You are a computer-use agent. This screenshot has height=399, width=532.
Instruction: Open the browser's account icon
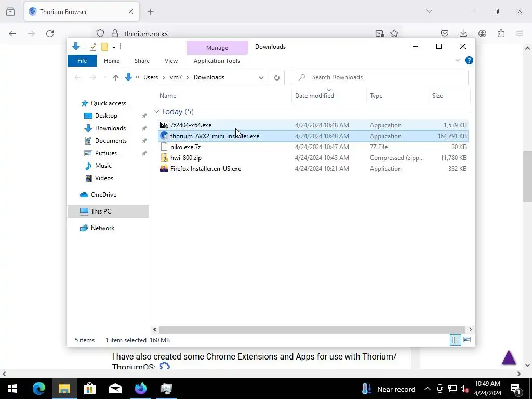point(482,33)
